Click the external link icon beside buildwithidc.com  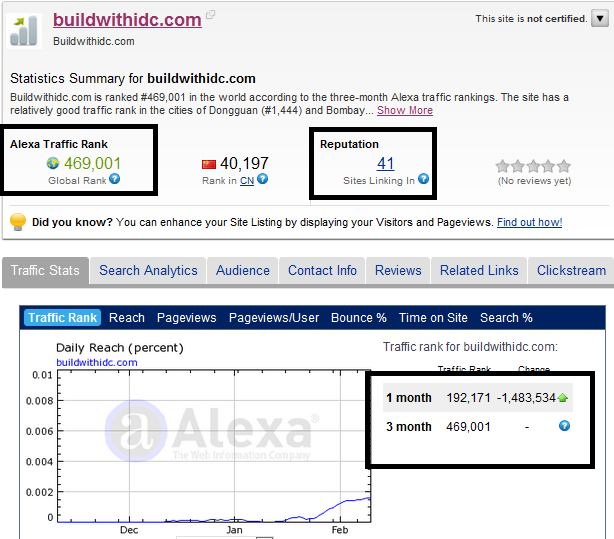pos(210,15)
